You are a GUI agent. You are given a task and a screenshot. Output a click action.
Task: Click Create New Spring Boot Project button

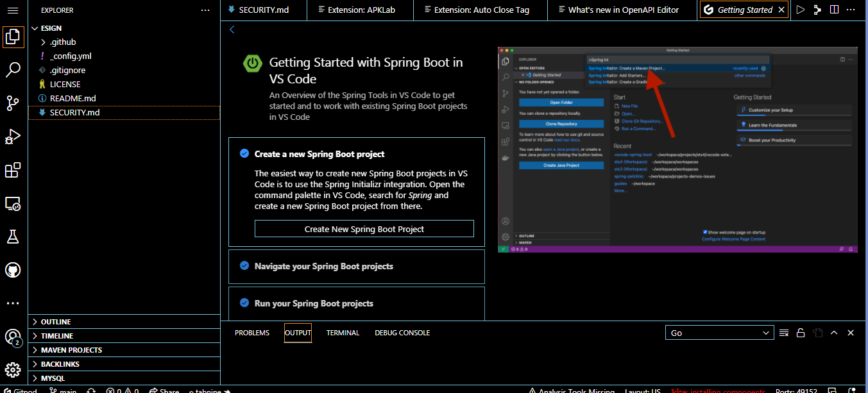tap(364, 229)
